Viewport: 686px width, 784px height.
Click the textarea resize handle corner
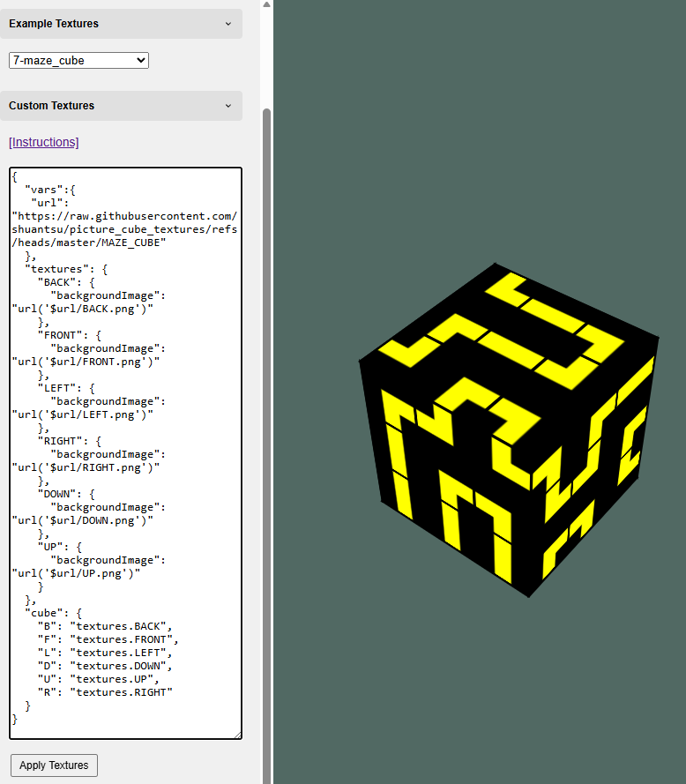[x=237, y=735]
